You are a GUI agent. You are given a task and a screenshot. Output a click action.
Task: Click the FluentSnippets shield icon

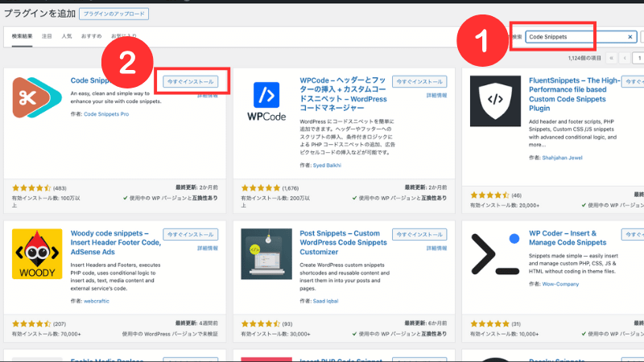(495, 101)
